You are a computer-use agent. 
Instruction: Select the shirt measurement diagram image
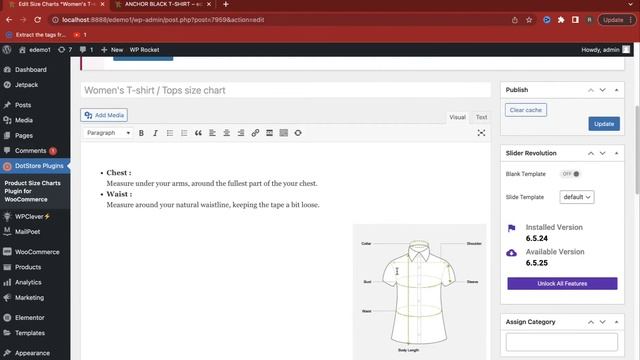[x=419, y=292]
